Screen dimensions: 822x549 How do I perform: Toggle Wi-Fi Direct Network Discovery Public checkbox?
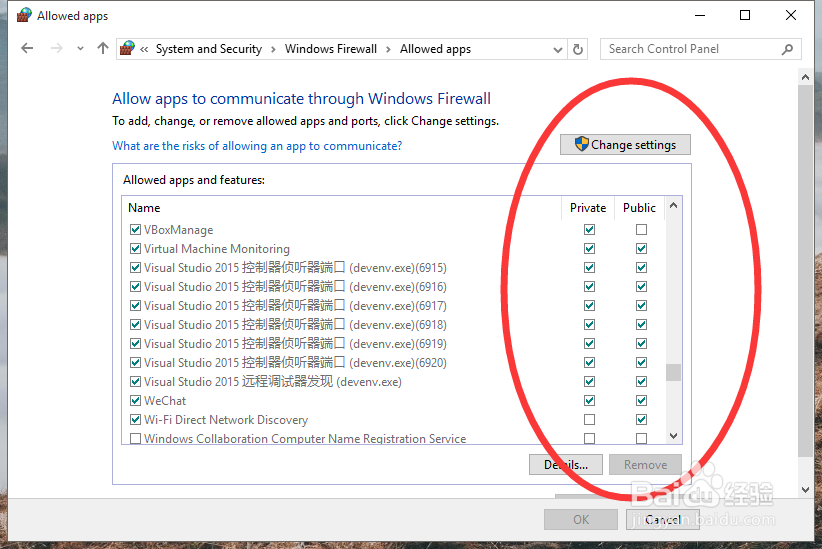tap(641, 419)
